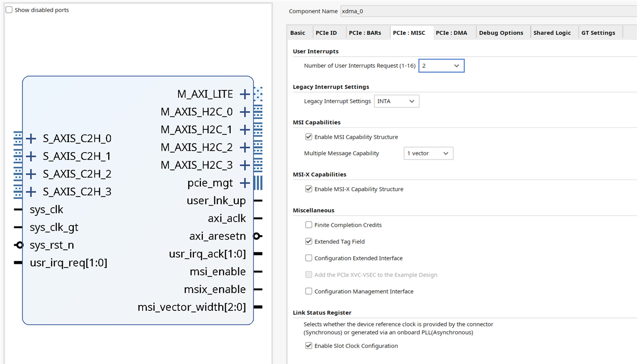Switch to the Basic tab
Image resolution: width=637 pixels, height=364 pixels.
(x=298, y=33)
